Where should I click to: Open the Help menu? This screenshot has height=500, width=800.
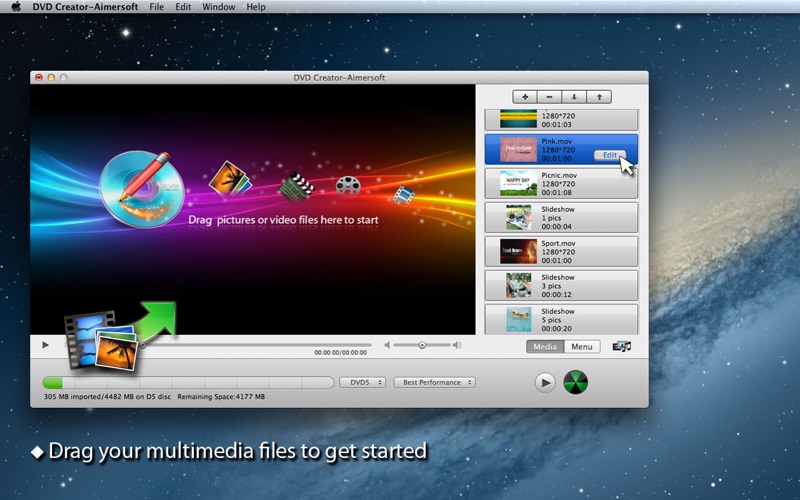256,7
